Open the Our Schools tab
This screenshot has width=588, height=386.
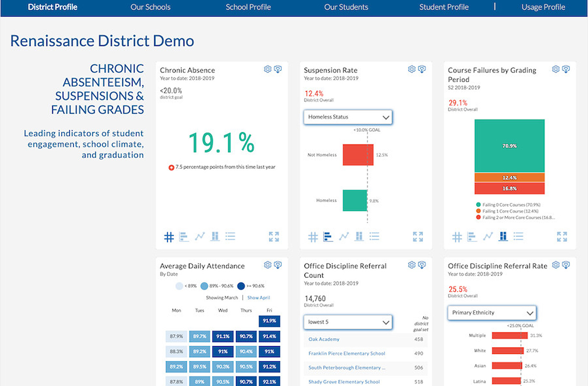pyautogui.click(x=150, y=7)
